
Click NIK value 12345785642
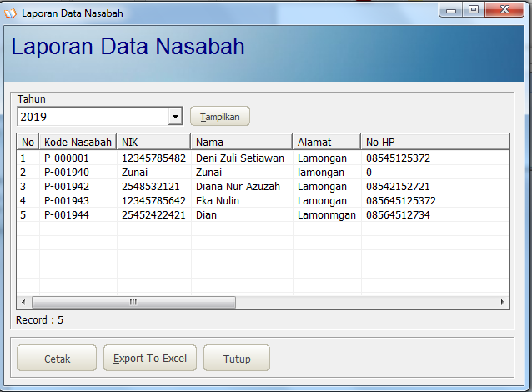pos(153,201)
